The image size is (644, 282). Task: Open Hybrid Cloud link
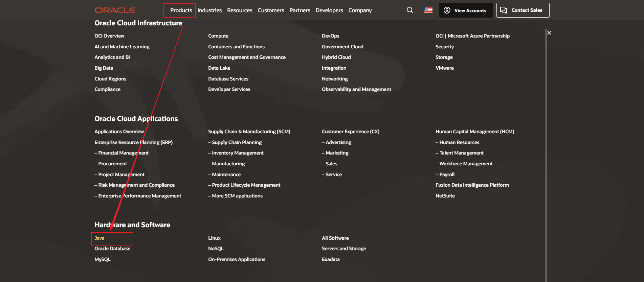336,57
